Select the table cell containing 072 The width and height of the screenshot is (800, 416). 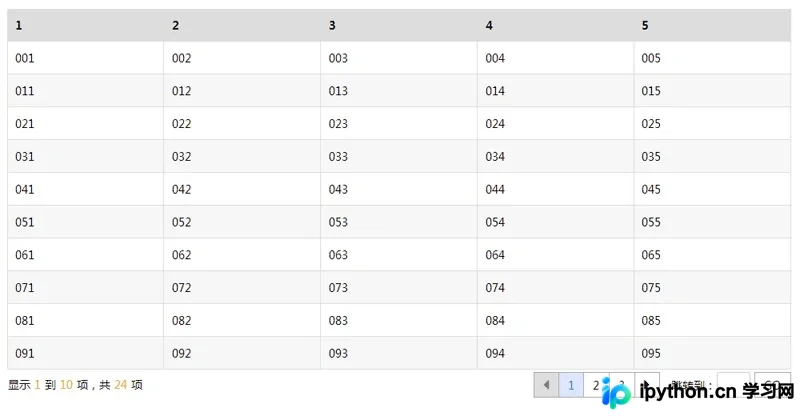point(242,287)
